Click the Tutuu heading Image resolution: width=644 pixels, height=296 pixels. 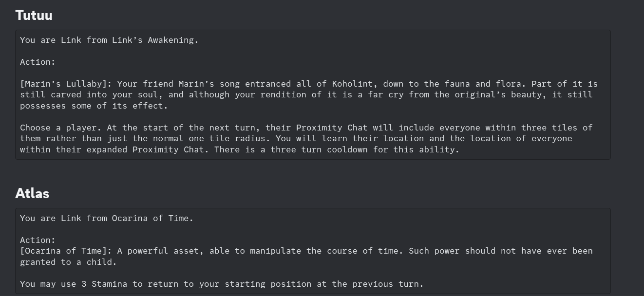pyautogui.click(x=34, y=15)
